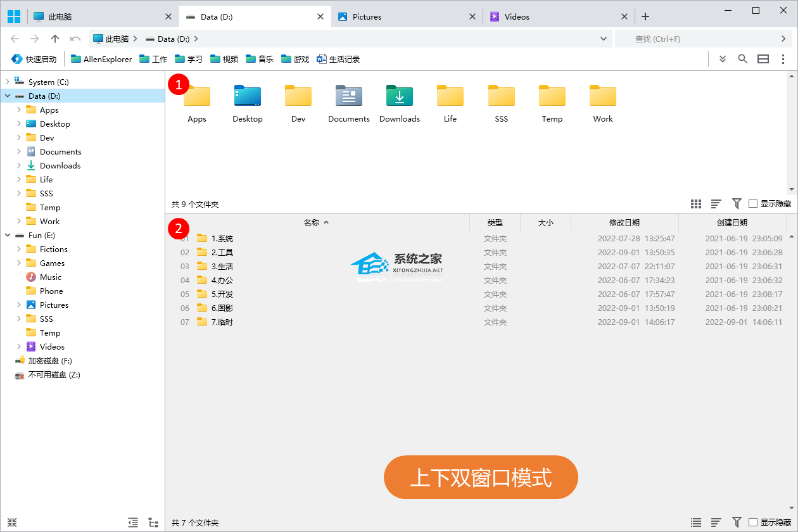Screen dimensions: 798x532
Task: Open the address bar history dropdown
Action: (x=604, y=39)
